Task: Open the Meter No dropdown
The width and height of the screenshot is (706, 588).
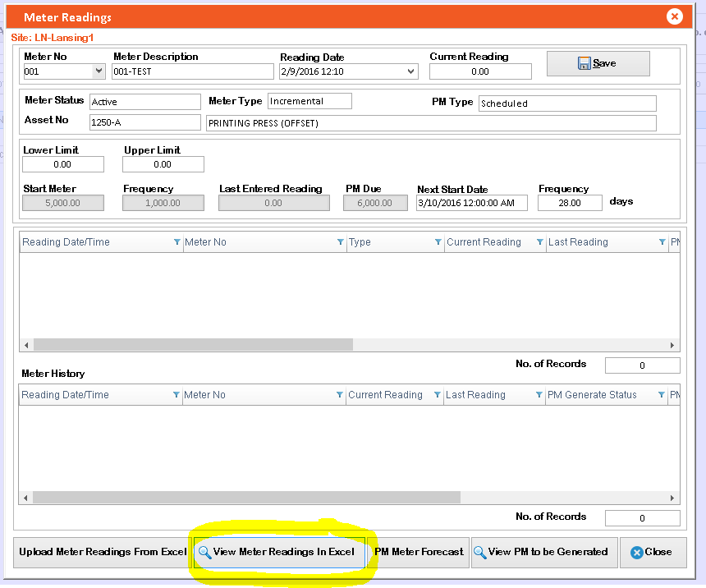Action: coord(99,71)
